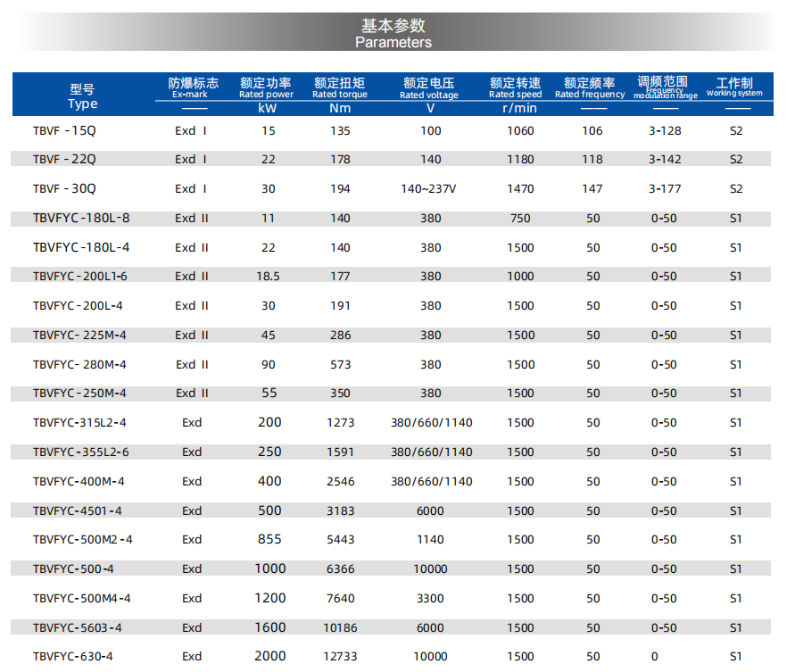Select the 1060 rated speed value
Viewport: 795px width, 672px height.
click(x=520, y=131)
